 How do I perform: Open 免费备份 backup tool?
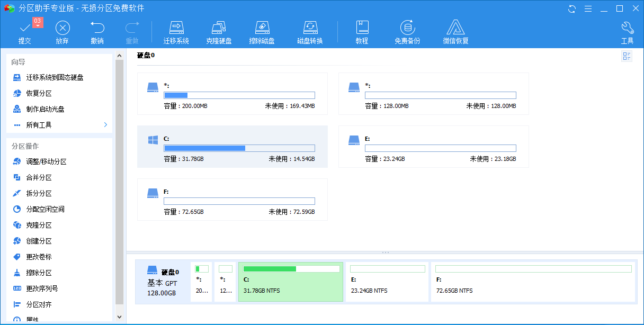pyautogui.click(x=407, y=31)
